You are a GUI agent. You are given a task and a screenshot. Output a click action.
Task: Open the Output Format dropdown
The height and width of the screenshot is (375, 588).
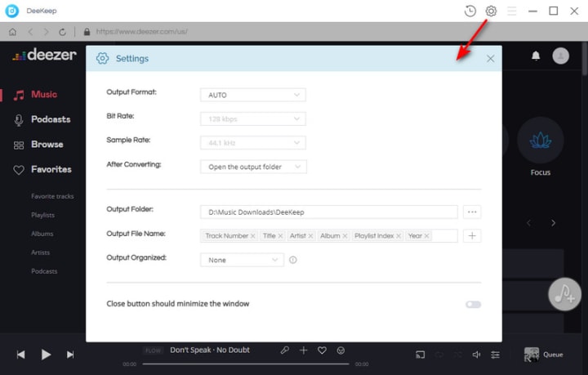[253, 95]
